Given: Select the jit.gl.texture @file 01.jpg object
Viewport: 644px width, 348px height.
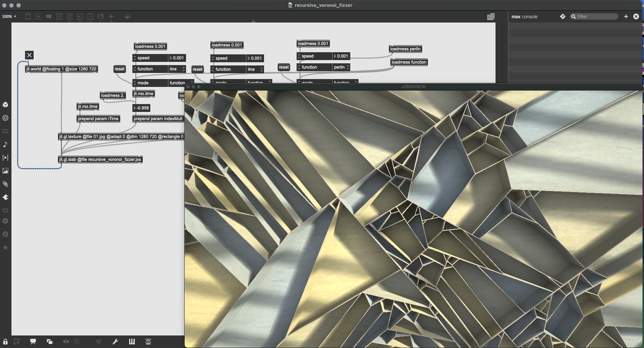Looking at the screenshot, I should tap(121, 137).
